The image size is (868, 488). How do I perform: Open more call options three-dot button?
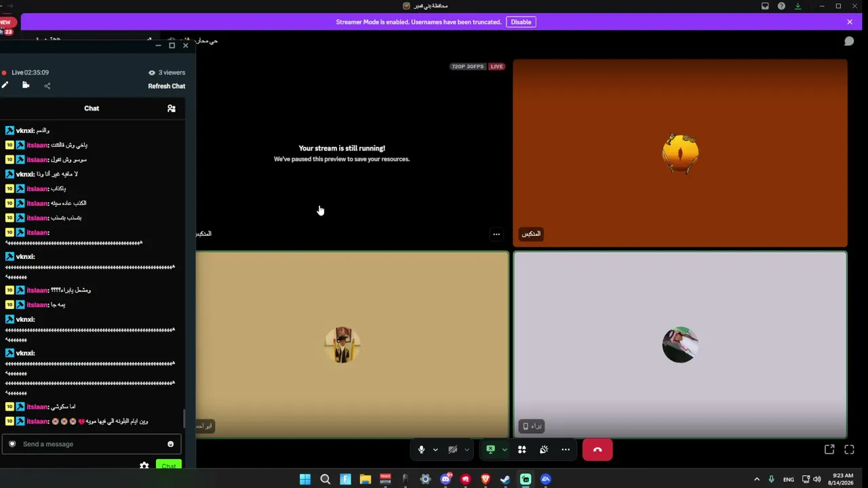tap(566, 449)
